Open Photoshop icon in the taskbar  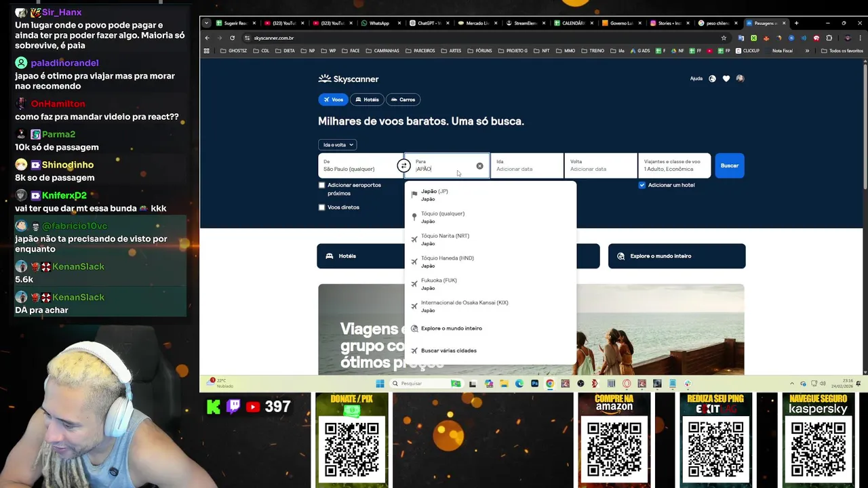point(534,384)
